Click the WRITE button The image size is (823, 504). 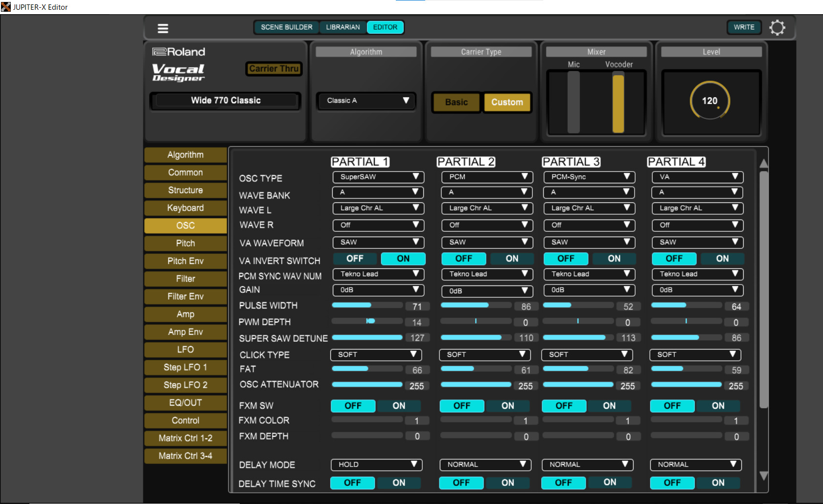[744, 27]
